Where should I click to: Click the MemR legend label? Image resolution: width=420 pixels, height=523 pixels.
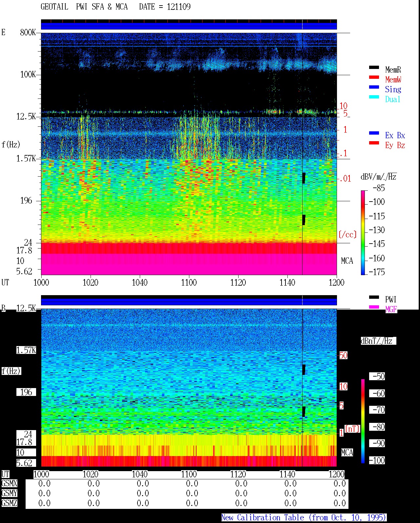[393, 70]
